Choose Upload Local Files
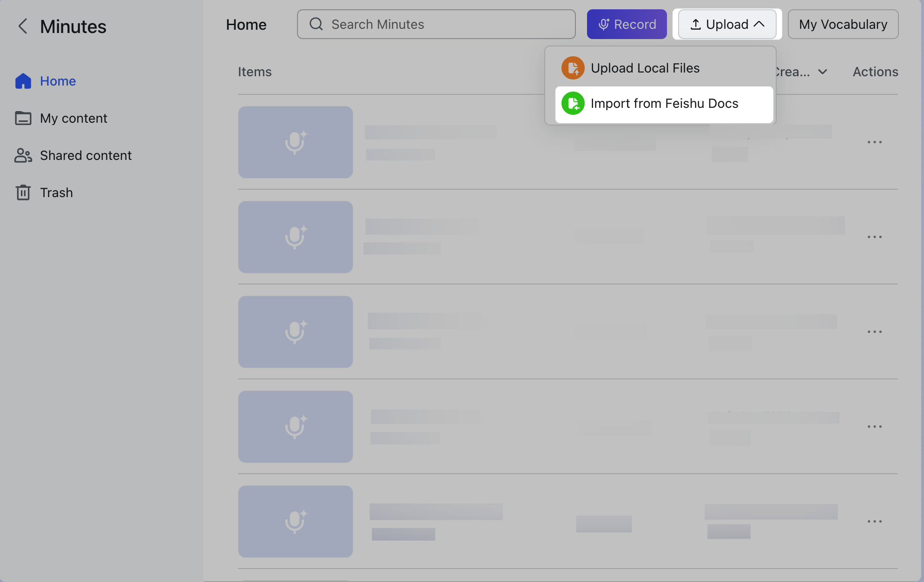 664,68
